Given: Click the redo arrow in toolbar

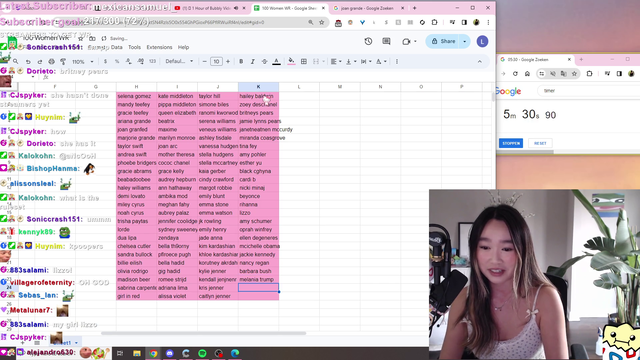Looking at the screenshot, I should point(40,62).
